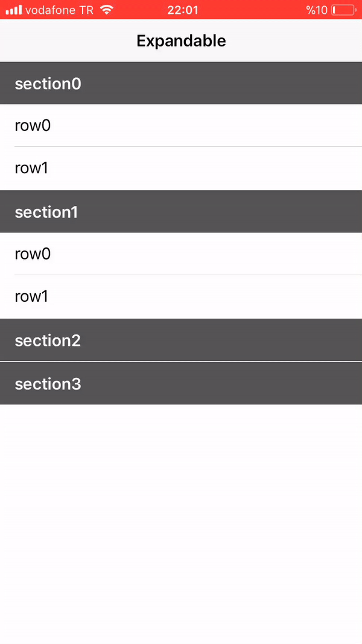Expand the section3 header
Image resolution: width=362 pixels, height=644 pixels.
(x=181, y=383)
